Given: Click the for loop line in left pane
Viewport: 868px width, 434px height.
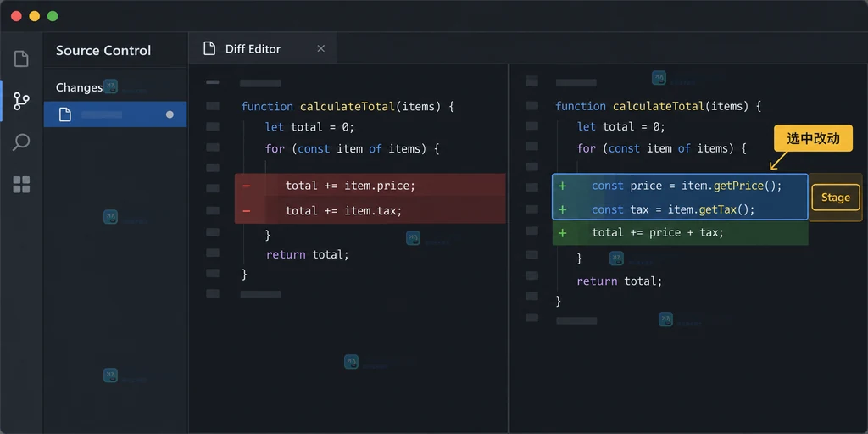Looking at the screenshot, I should [x=352, y=149].
